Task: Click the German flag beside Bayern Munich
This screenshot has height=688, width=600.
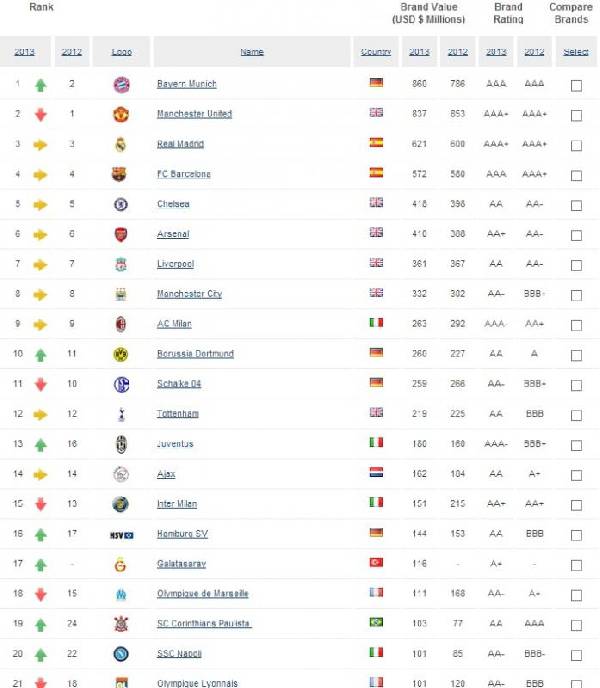Action: click(376, 83)
